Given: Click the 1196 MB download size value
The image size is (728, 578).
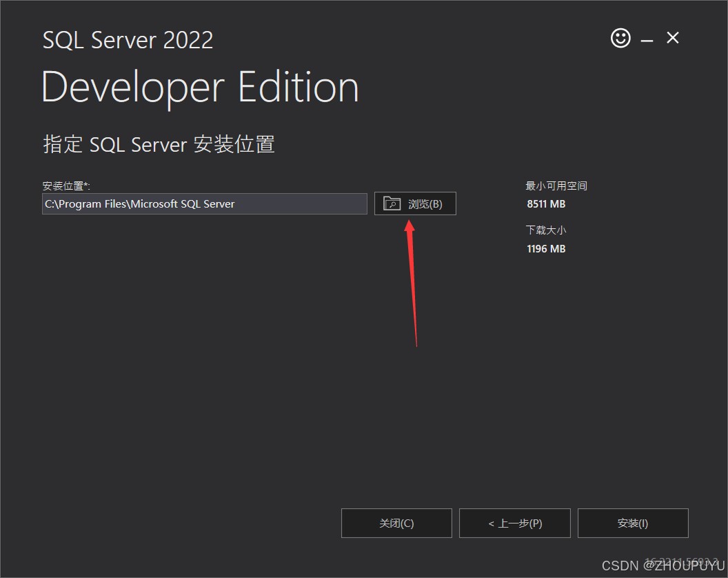Looking at the screenshot, I should coord(546,248).
